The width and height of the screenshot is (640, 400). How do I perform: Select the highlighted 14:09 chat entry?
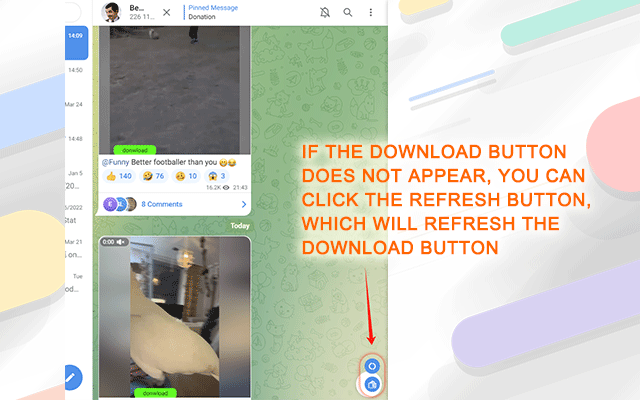76,43
